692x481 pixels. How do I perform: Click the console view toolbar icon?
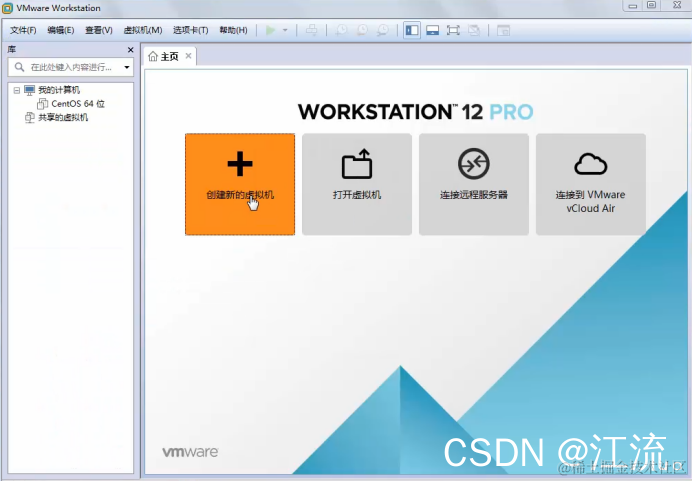504,30
